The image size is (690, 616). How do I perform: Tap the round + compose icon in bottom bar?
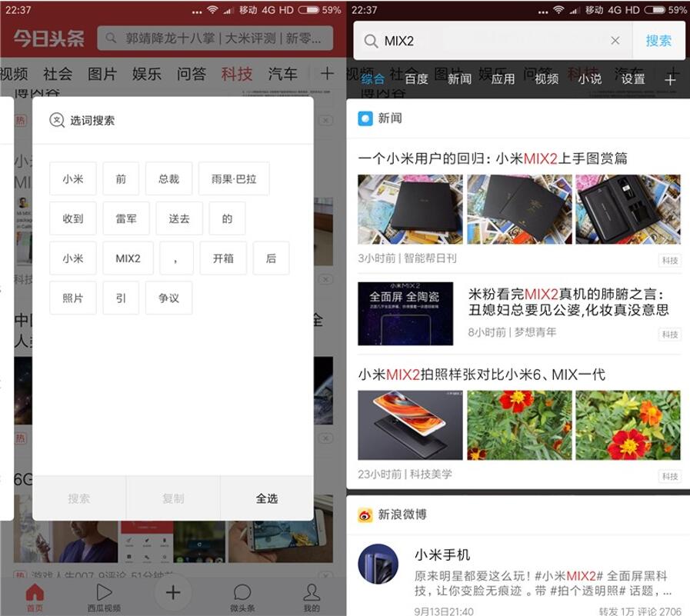tap(172, 591)
